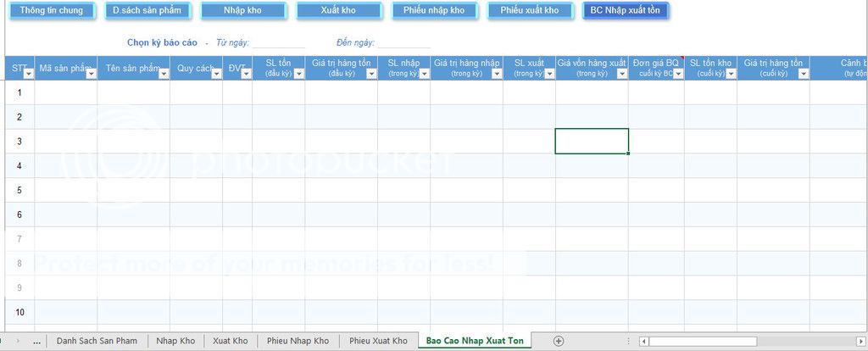The height and width of the screenshot is (351, 868).
Task: Add a new sheet with plus icon
Action: (x=558, y=341)
